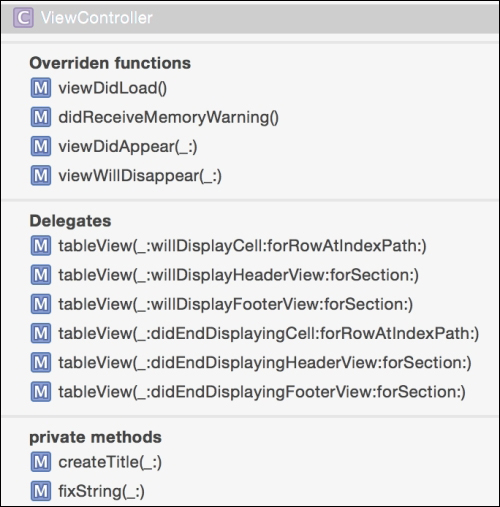Click the M icon next to viewDidLoad()
The height and width of the screenshot is (507, 500).
tap(41, 88)
